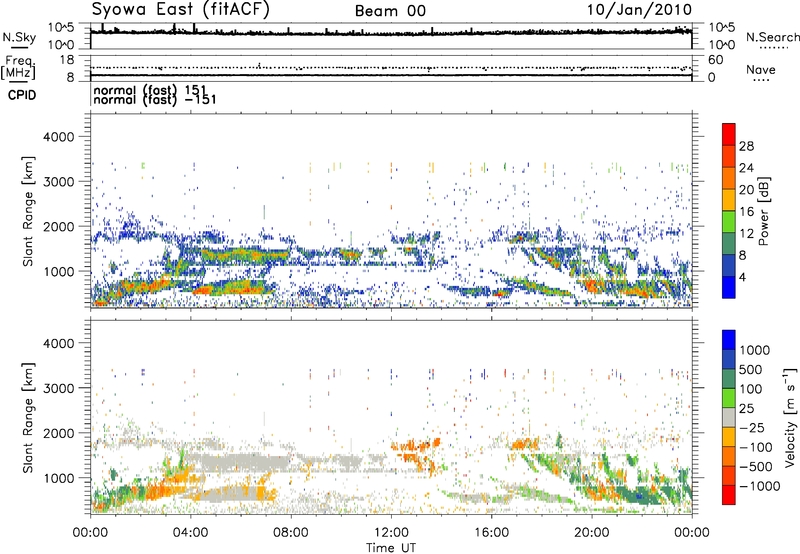Click the power panel 'Slant Range [km]' label
800x554 pixels.
pyautogui.click(x=28, y=211)
